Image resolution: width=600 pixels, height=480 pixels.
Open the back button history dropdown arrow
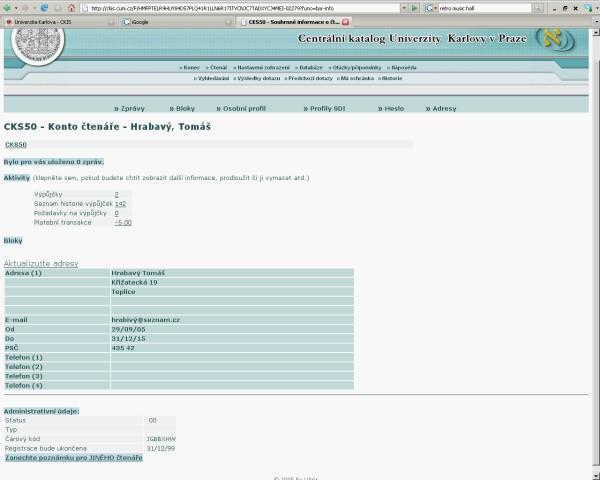coord(16,8)
